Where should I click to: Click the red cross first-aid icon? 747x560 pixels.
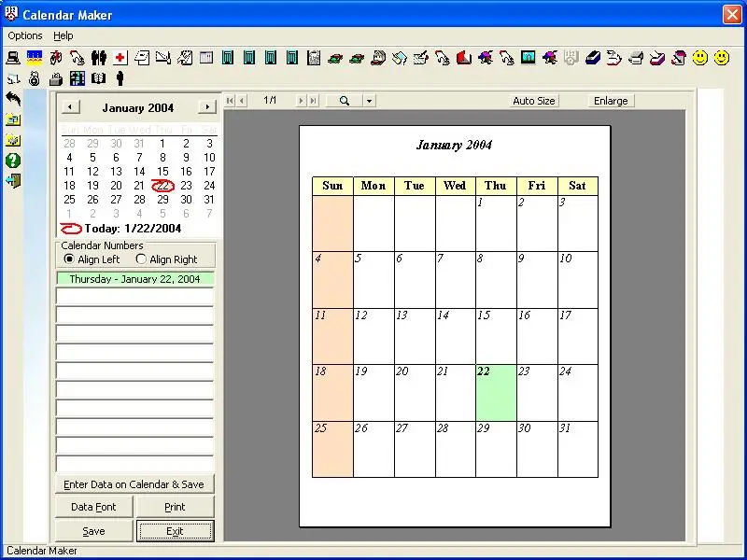120,58
